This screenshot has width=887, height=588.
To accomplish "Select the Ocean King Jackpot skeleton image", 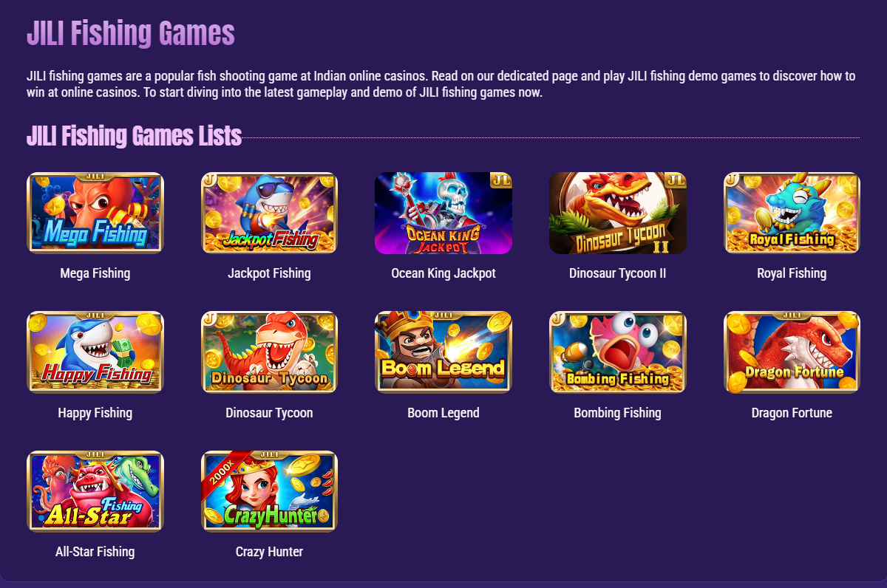I will [x=443, y=213].
